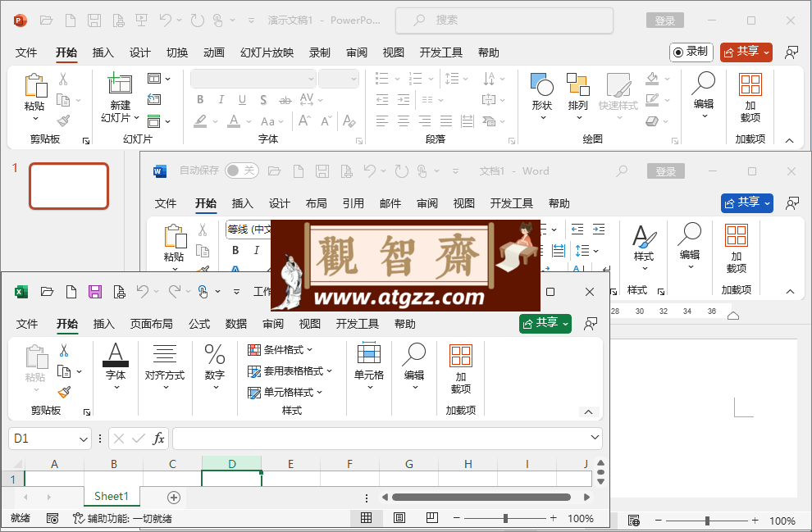Screen dimensions: 812x532
Task: Toggle Bold in Word ribbon
Action: pyautogui.click(x=235, y=251)
